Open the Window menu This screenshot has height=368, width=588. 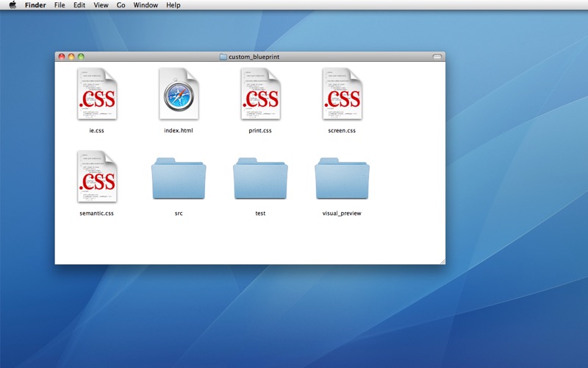point(146,5)
